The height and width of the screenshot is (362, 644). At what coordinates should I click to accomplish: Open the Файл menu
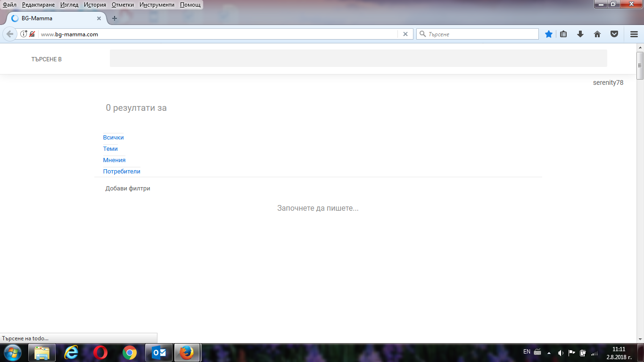tap(9, 5)
